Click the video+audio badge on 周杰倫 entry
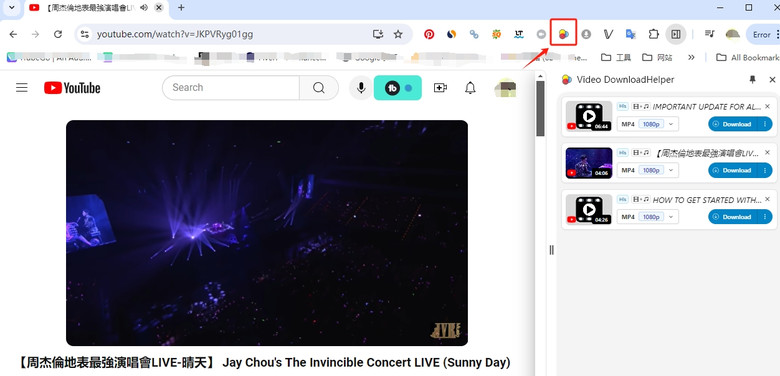780x376 pixels. tap(641, 153)
